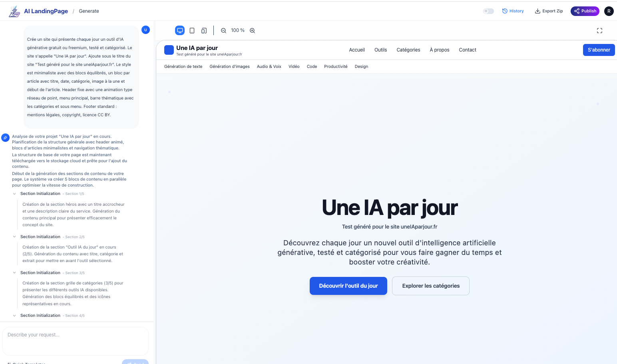Image resolution: width=617 pixels, height=364 pixels.
Task: Select the Génération d'images category tab
Action: click(x=229, y=67)
